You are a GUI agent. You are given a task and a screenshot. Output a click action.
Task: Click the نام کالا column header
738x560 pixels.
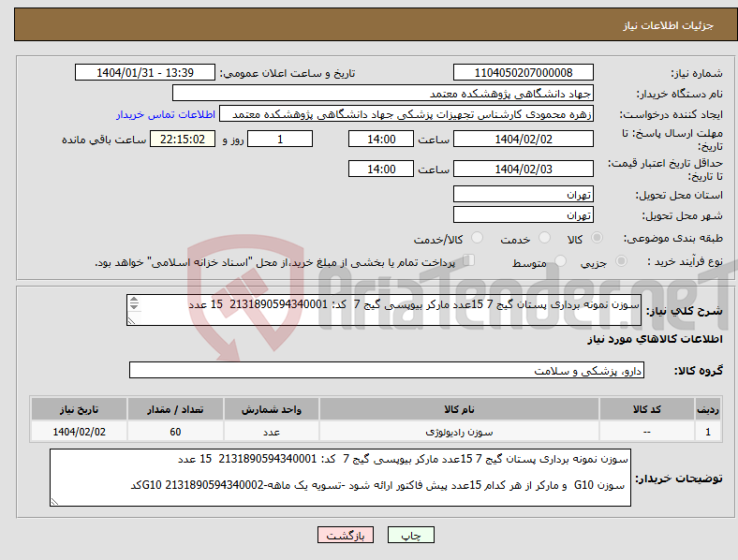coord(459,409)
